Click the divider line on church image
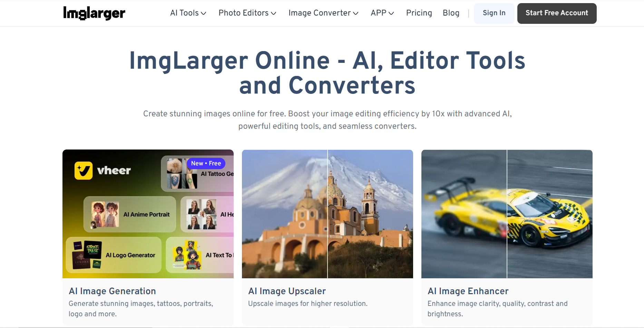The height and width of the screenshot is (328, 644). [328, 214]
